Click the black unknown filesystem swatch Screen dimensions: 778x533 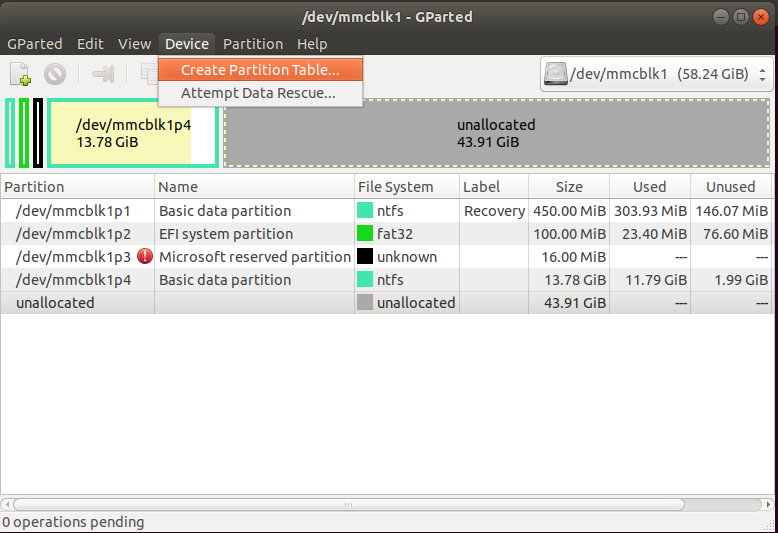[x=365, y=256]
